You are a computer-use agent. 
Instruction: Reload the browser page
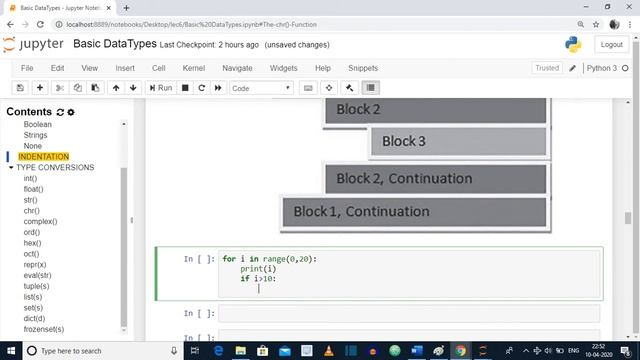(40, 24)
